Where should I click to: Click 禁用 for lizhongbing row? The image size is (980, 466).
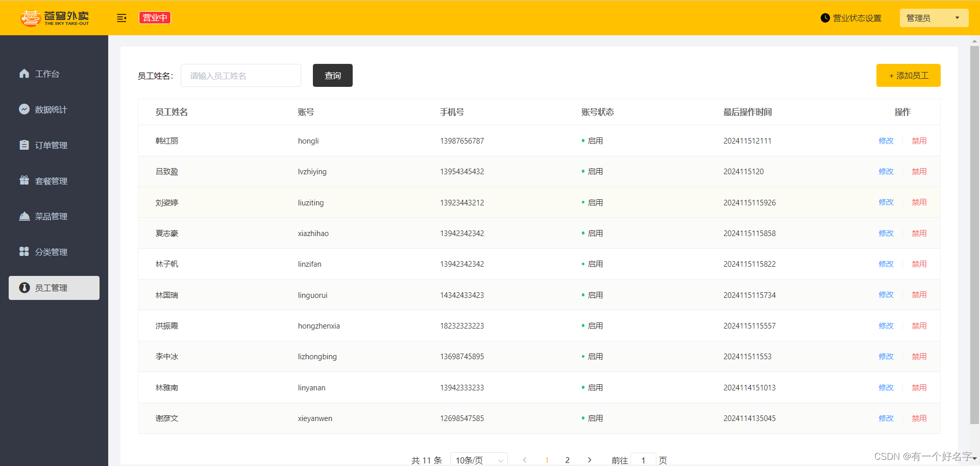point(919,356)
